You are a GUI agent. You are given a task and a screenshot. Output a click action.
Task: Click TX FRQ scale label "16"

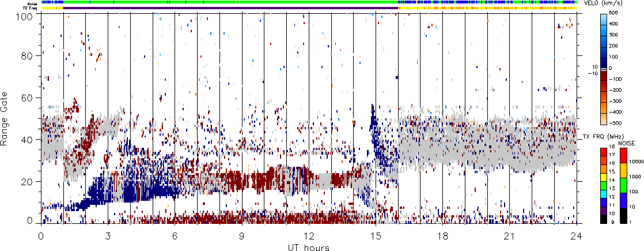point(612,164)
